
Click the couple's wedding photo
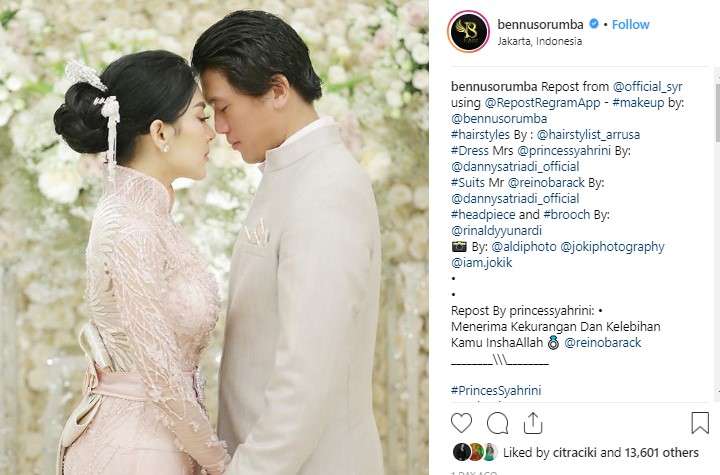tap(214, 238)
